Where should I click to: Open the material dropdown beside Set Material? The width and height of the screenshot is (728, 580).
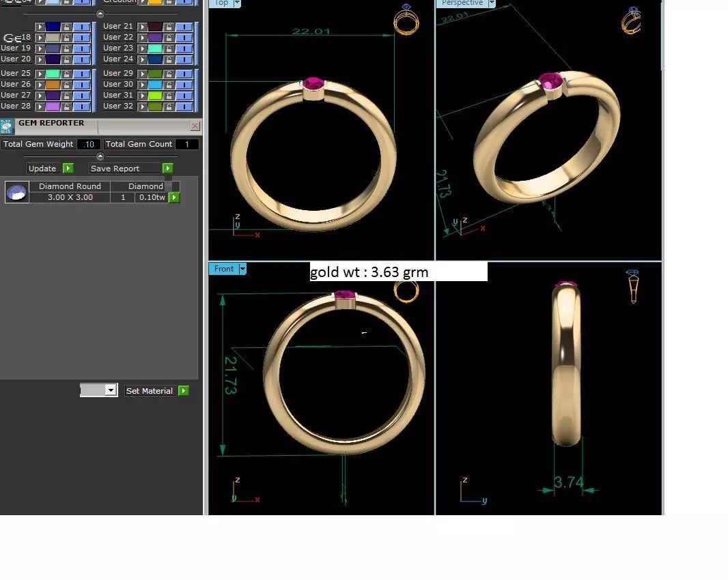tap(99, 390)
